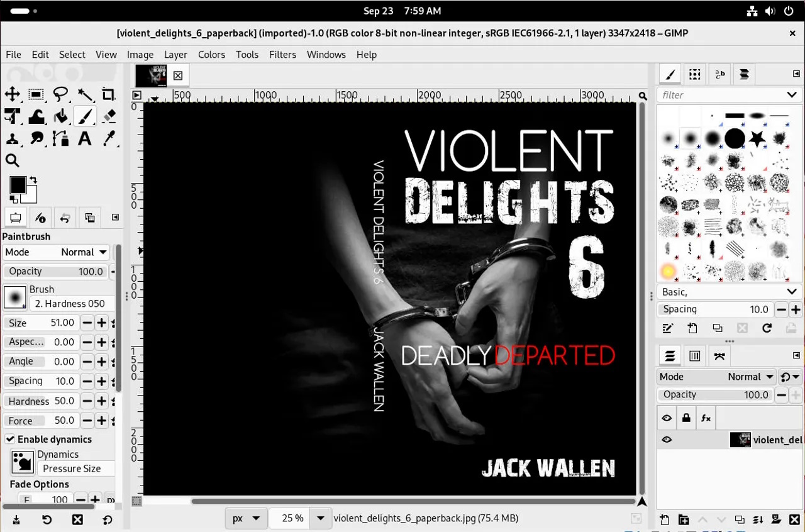Image resolution: width=805 pixels, height=532 pixels.
Task: Expand the brush filter dropdown arrow
Action: point(792,95)
